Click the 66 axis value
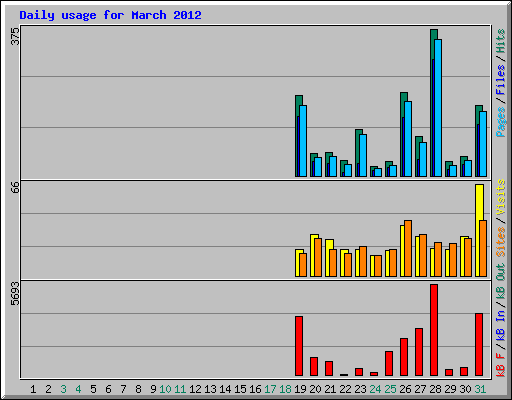 click(x=15, y=187)
